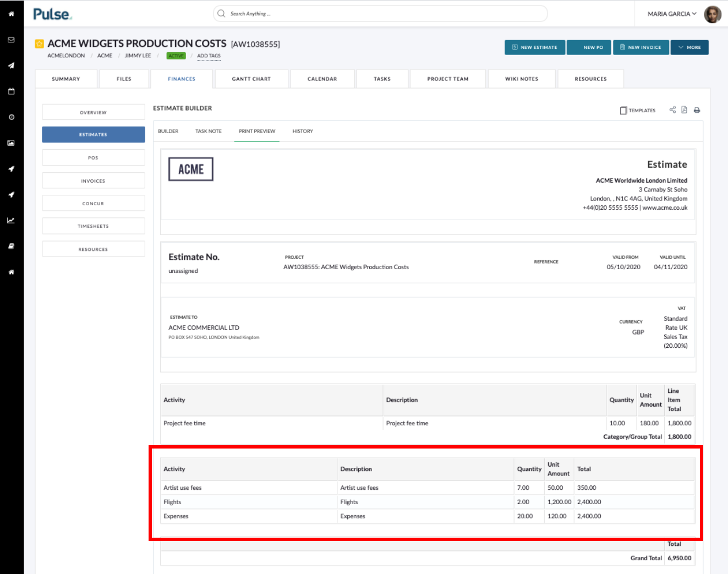Screen dimensions: 728x574
Task: Open Templates in Estimate Builder
Action: tap(638, 111)
